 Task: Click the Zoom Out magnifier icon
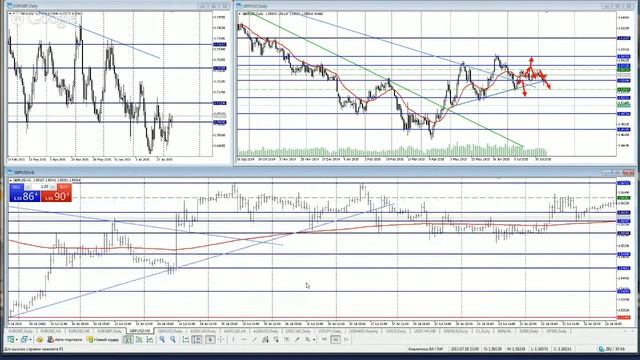(x=173, y=339)
